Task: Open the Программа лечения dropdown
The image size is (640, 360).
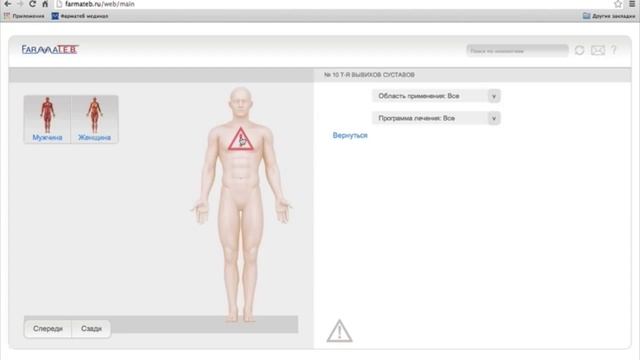Action: (436, 118)
